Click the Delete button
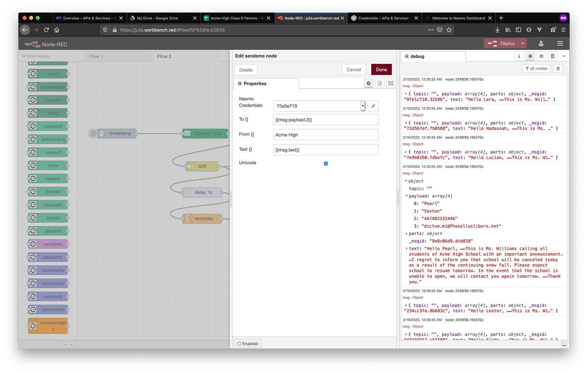 tap(246, 70)
